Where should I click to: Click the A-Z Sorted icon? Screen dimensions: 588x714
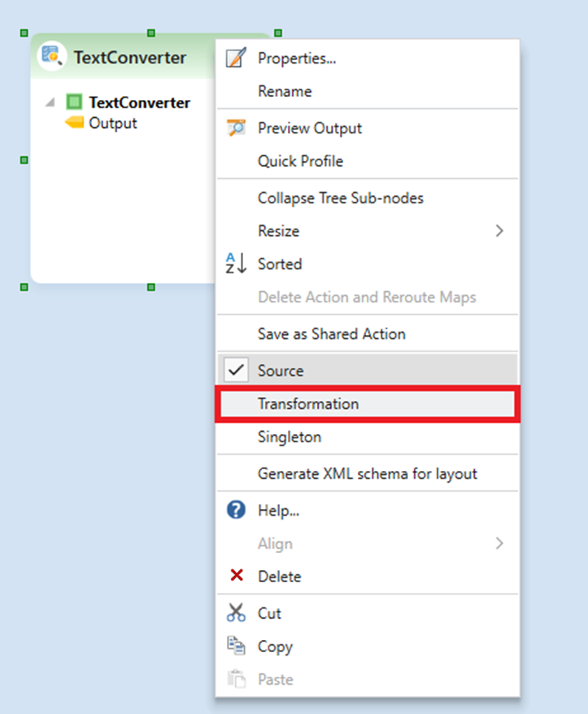tap(236, 263)
